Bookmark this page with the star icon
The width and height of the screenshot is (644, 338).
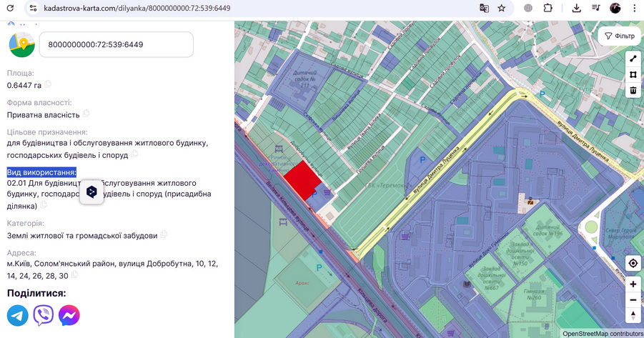tap(502, 8)
